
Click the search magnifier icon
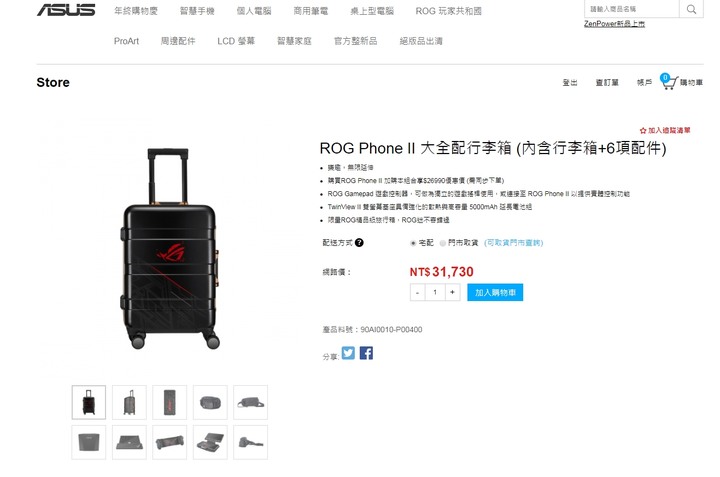[x=691, y=9]
